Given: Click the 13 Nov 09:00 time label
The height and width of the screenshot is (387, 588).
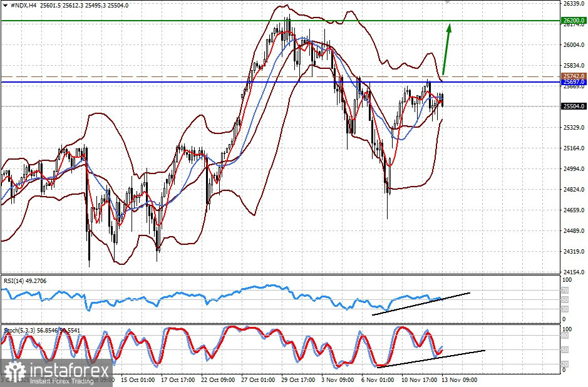Looking at the screenshot, I should pyautogui.click(x=460, y=380).
